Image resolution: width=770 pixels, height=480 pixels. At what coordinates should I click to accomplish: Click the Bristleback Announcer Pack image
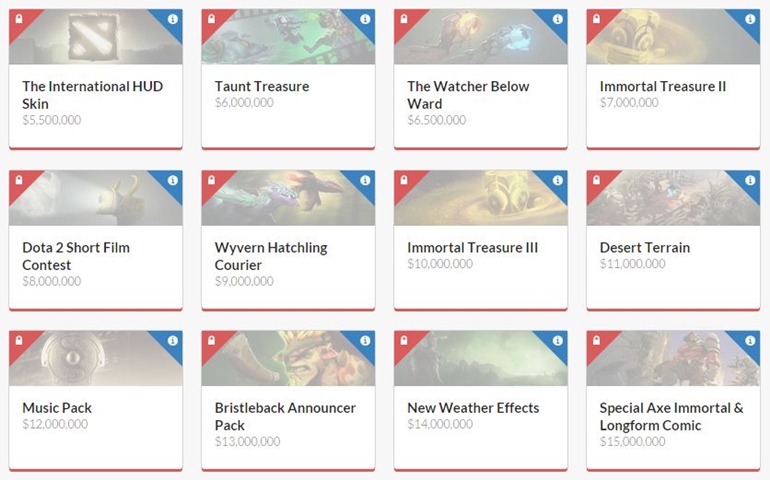click(288, 358)
